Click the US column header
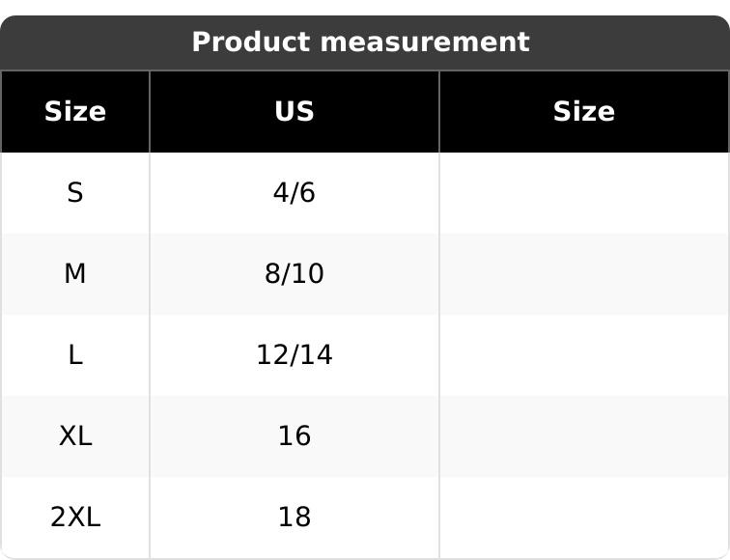The height and width of the screenshot is (560, 730). 295,112
